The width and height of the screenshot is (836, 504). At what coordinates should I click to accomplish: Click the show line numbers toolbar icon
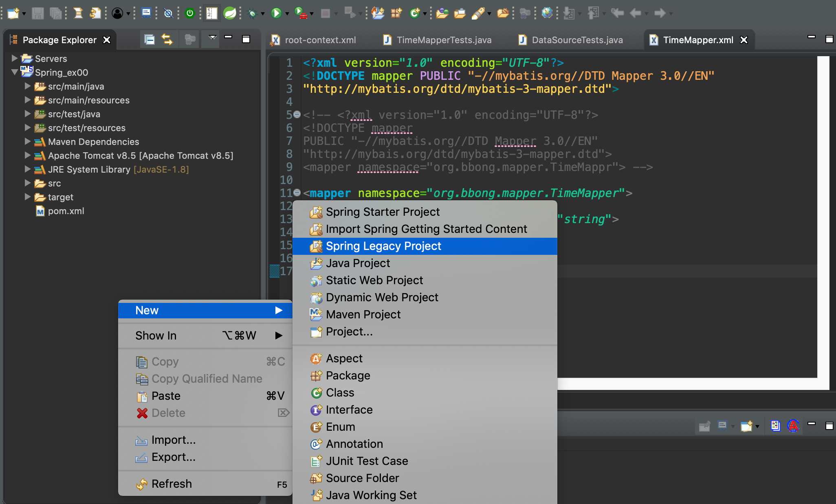point(211,13)
